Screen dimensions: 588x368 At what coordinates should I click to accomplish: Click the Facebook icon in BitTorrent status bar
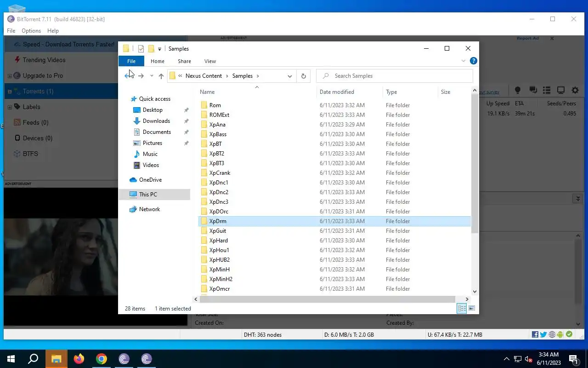tap(535, 334)
